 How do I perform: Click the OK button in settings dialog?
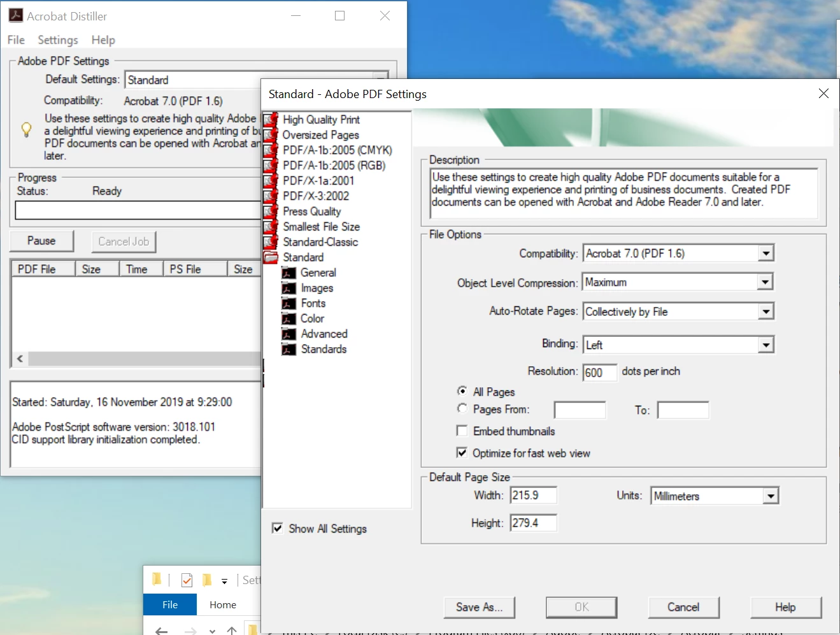click(581, 607)
